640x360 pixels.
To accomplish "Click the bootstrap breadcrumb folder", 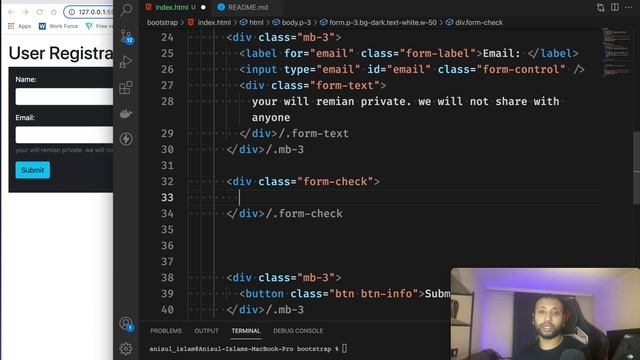I will [162, 22].
